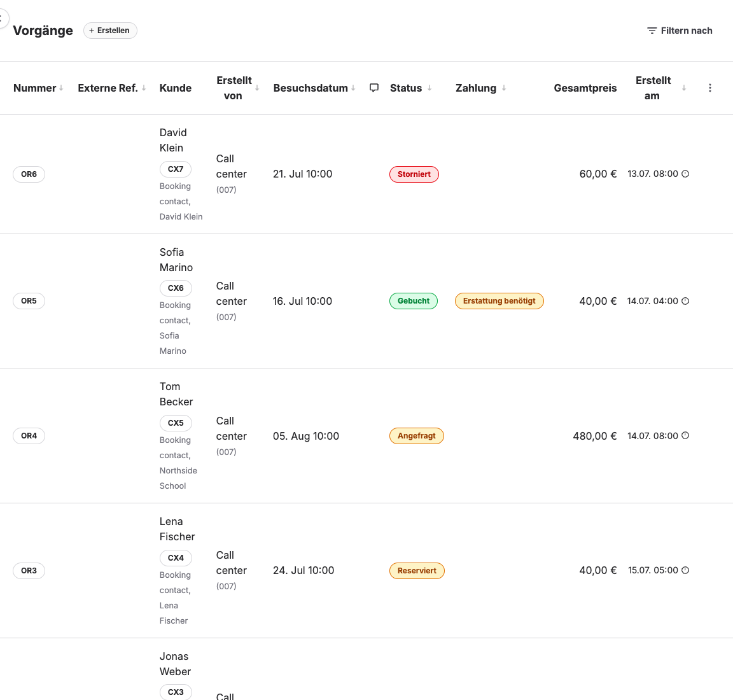Click visit date 21. Jul 10:00

click(x=302, y=174)
